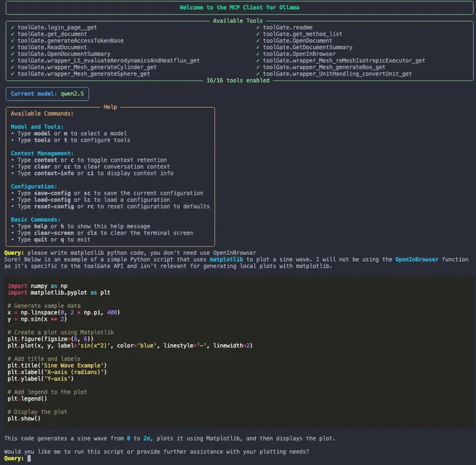
Task: Click the Available Tools panel heading
Action: pyautogui.click(x=238, y=20)
